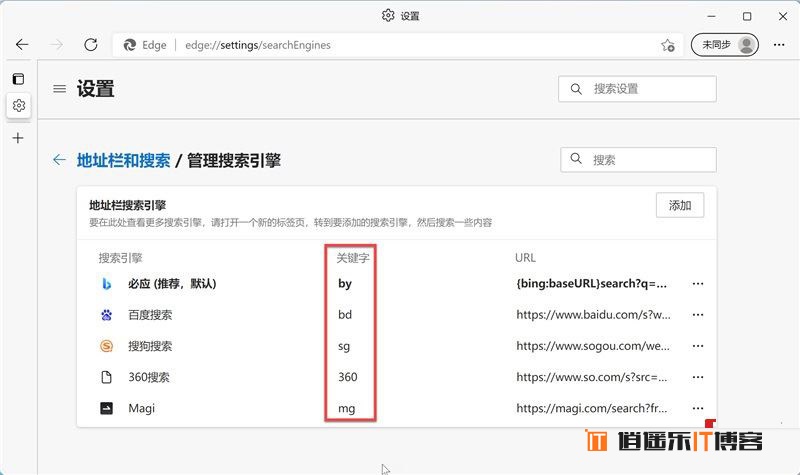
Task: Click the Bing logo icon
Action: coord(107,284)
